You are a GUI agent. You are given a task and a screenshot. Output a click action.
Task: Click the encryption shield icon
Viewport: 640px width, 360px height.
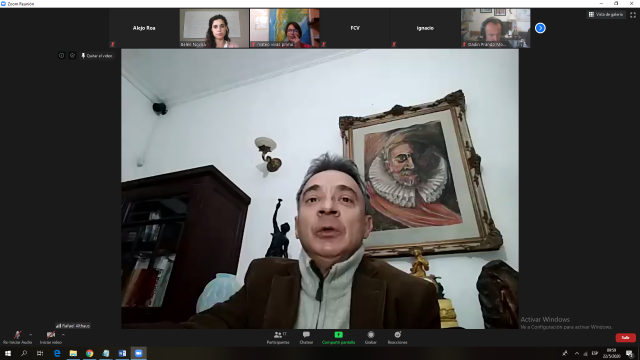(x=72, y=56)
